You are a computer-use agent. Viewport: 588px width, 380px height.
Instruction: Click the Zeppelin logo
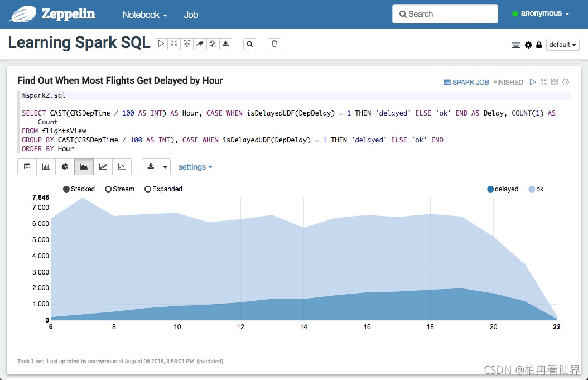pos(52,15)
